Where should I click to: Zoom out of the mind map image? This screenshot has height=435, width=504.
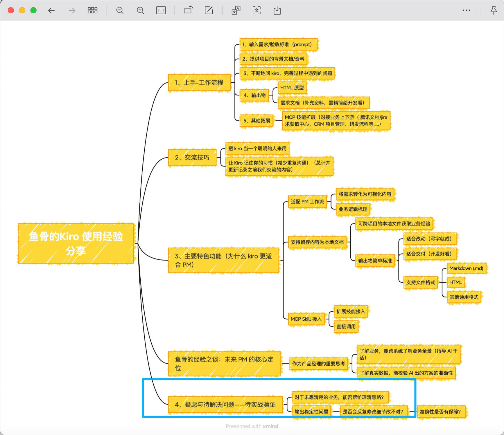tap(120, 11)
